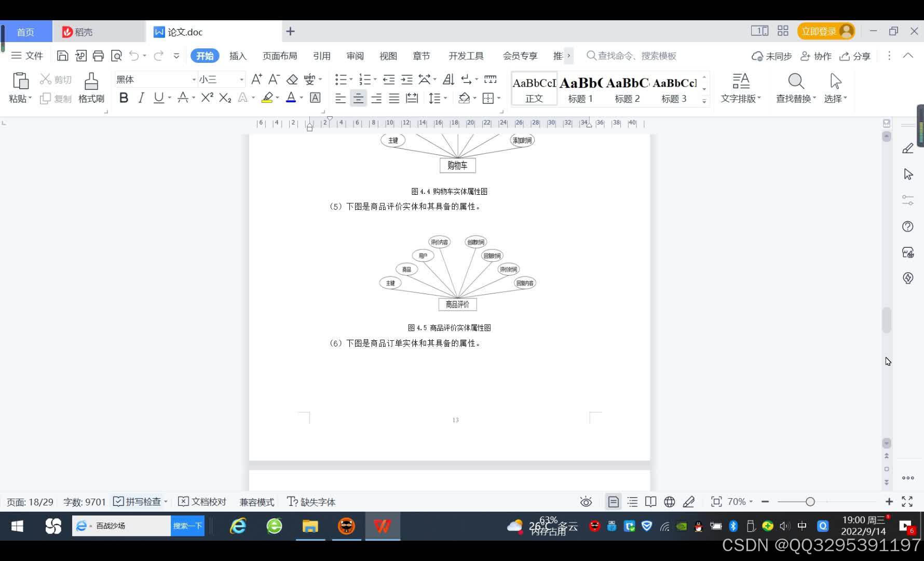Toggle justify text alignment

click(394, 98)
